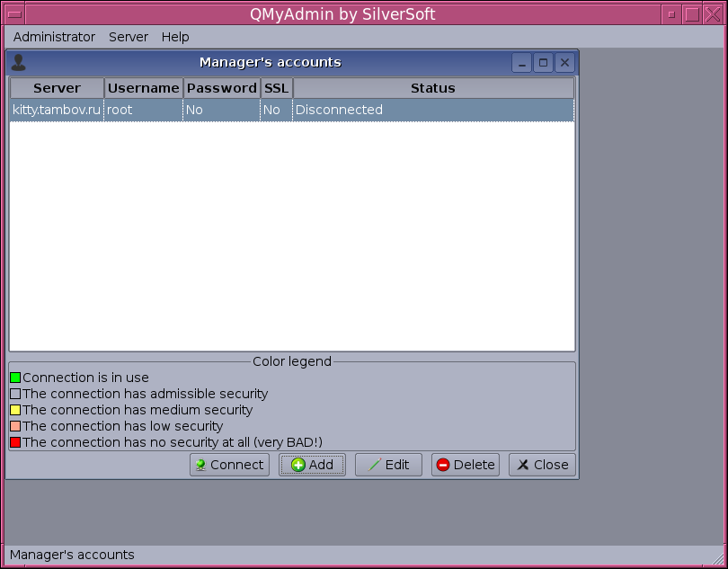This screenshot has width=728, height=569.
Task: Open the Help menu
Action: (175, 37)
